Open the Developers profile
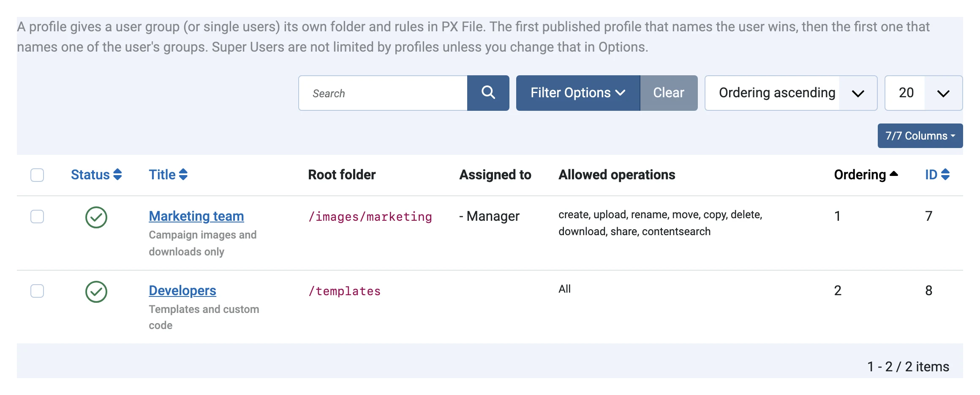Screen dimensions: 980x395 pos(182,291)
